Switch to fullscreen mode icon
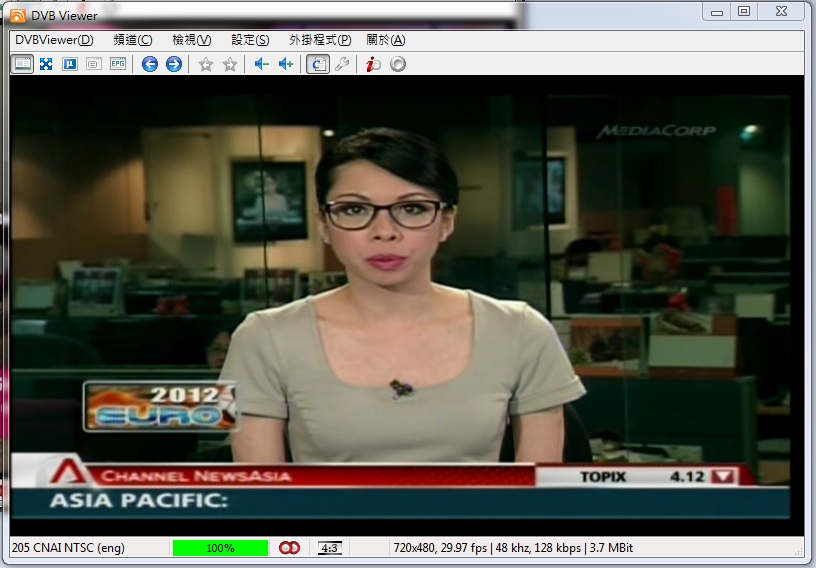 [x=46, y=64]
